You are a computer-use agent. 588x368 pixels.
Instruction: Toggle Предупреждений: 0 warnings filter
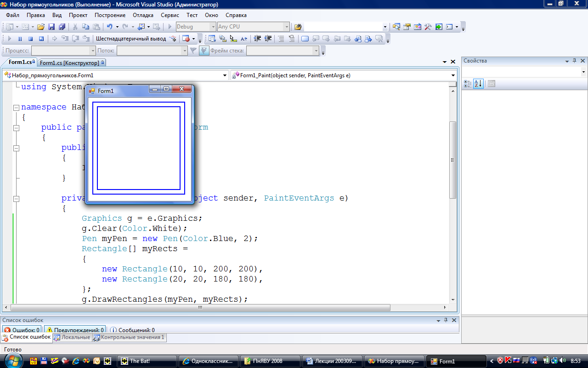75,330
